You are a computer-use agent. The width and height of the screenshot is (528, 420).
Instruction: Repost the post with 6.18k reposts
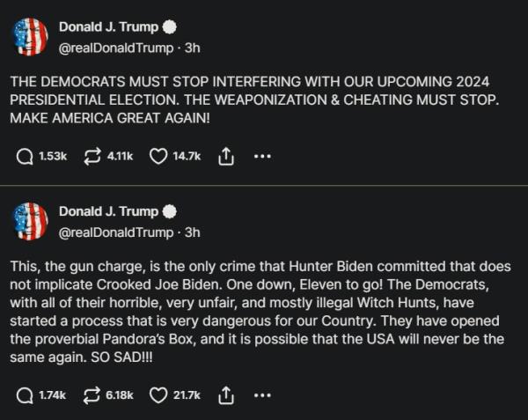(x=91, y=395)
